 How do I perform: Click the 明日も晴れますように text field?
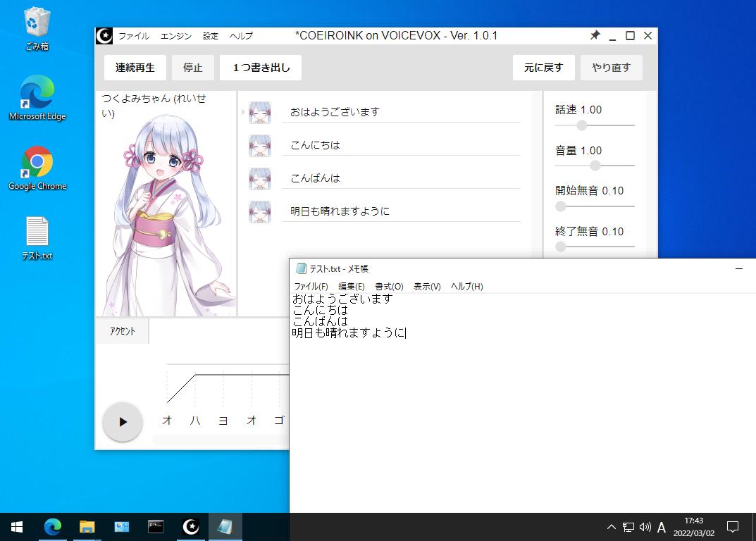point(401,211)
